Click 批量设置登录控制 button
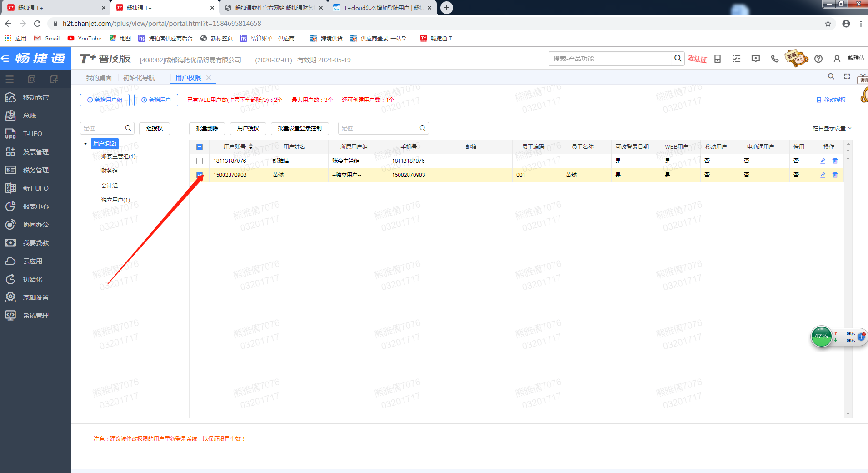 (300, 128)
